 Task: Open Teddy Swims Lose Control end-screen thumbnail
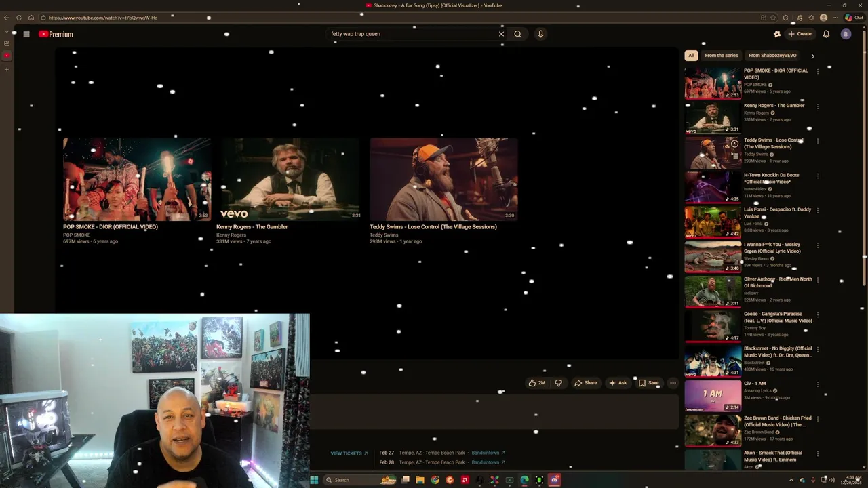tap(443, 180)
